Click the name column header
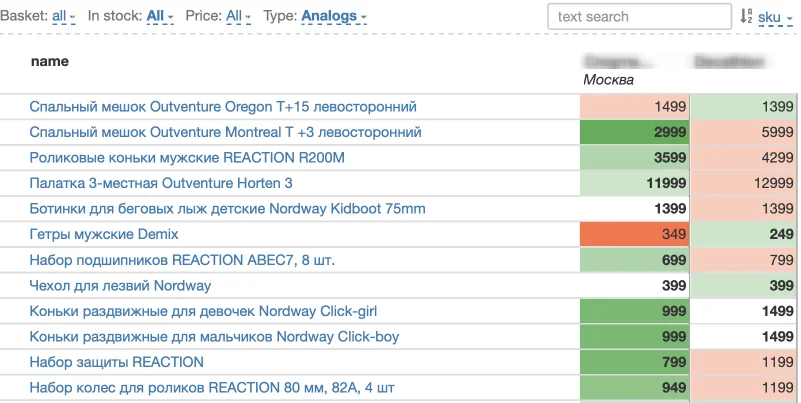The image size is (801, 403). point(50,62)
